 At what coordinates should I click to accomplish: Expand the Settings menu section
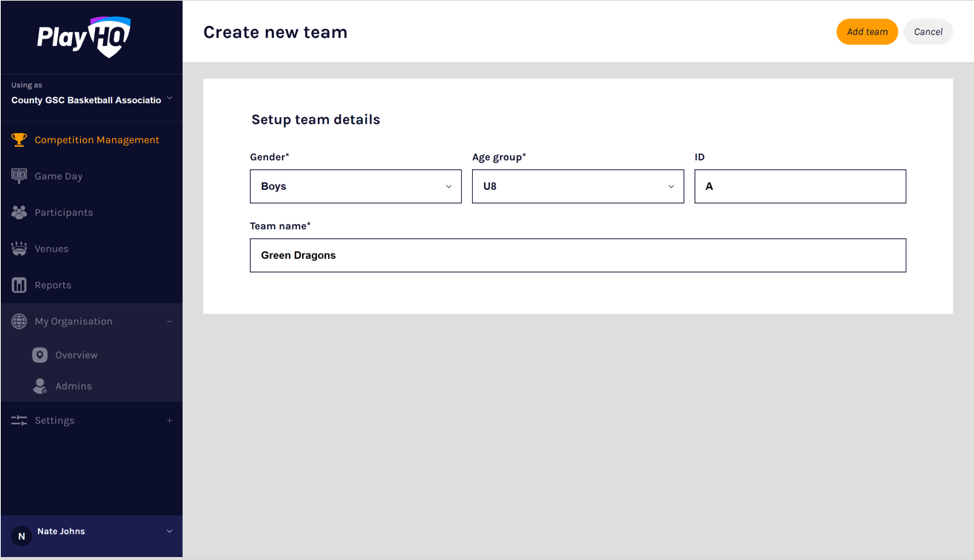pyautogui.click(x=169, y=421)
